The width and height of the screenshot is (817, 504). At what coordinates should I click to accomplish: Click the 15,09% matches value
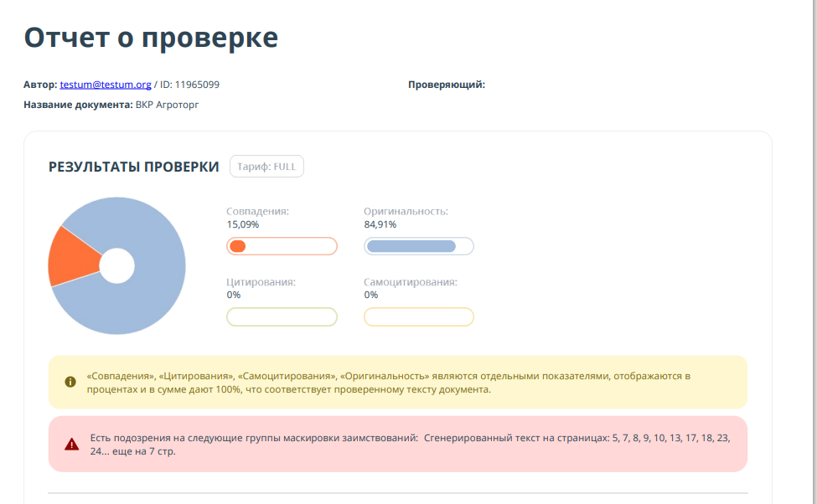pyautogui.click(x=243, y=224)
